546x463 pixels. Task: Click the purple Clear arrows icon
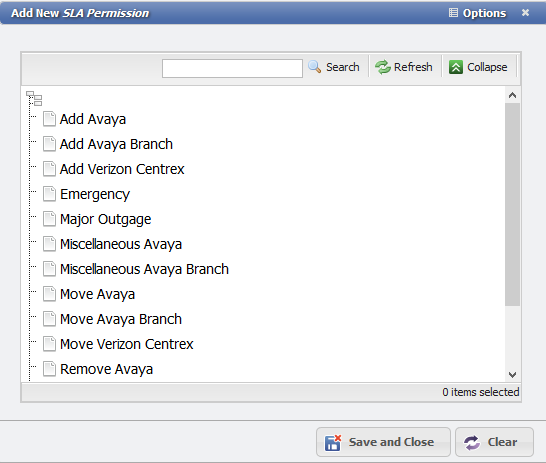pos(472,442)
